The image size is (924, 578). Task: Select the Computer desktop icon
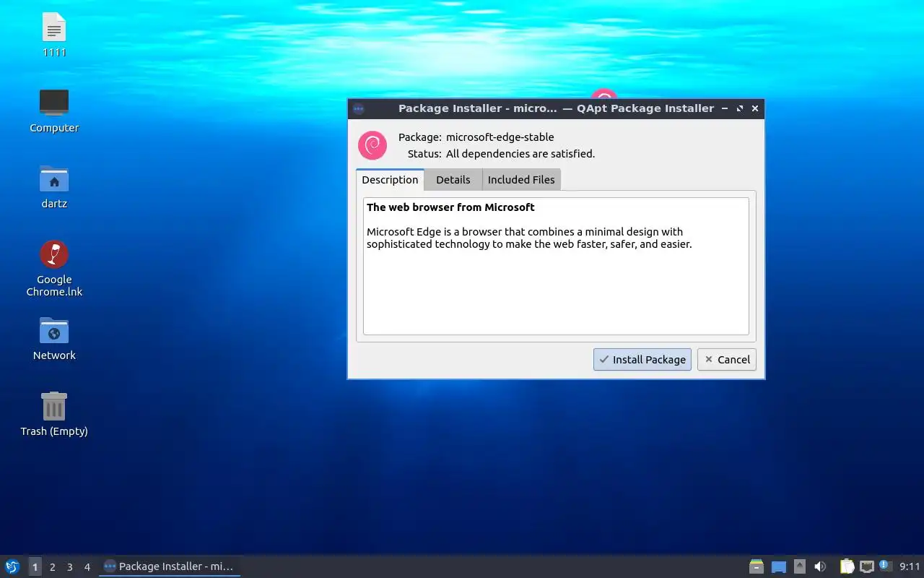(x=54, y=103)
